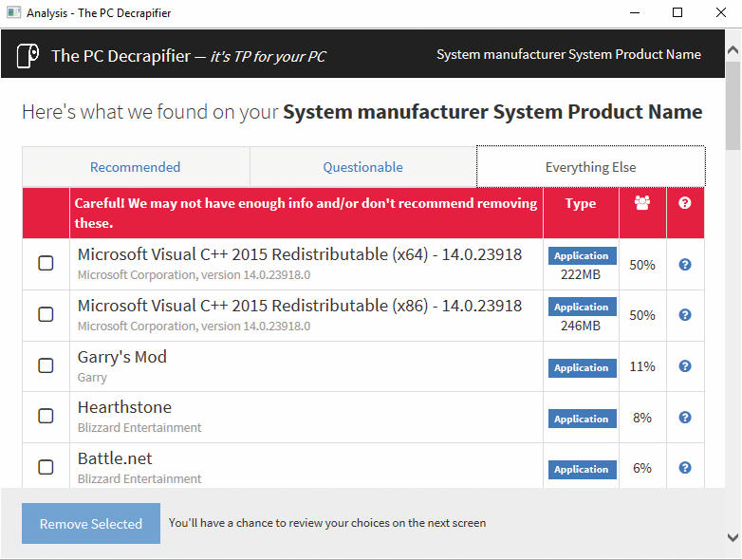Click the app icon in the title bar
Screen dimensions: 742x560
13,12
